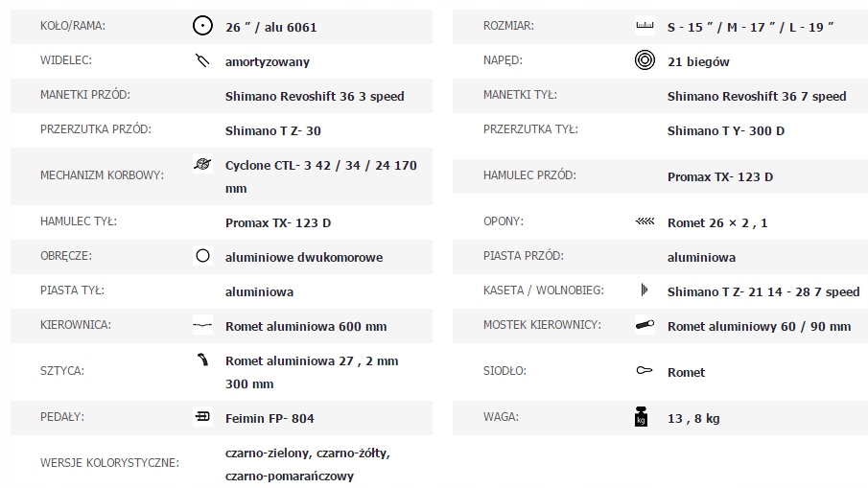Click the drivetrain gear icon beside NAPĘD
This screenshot has width=868, height=488.
coord(645,60)
